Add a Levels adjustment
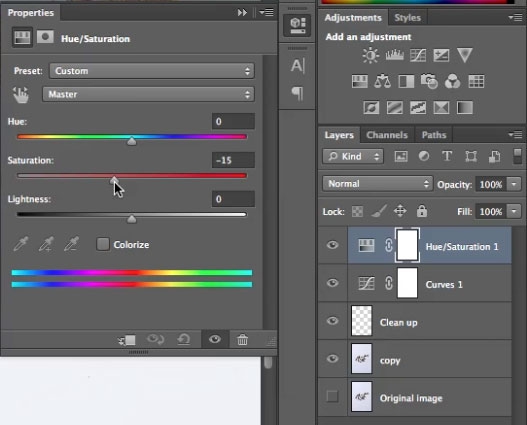The image size is (527, 425). (x=395, y=55)
